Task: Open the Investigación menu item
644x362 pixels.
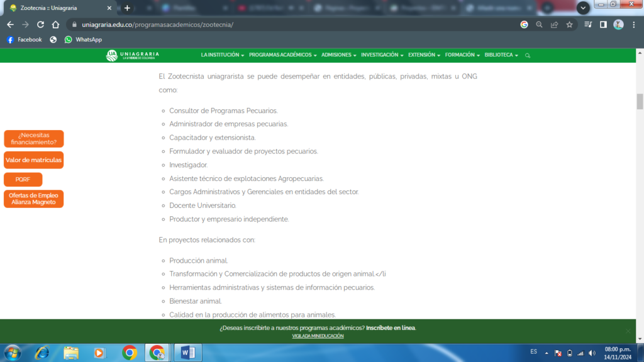Action: 382,55
